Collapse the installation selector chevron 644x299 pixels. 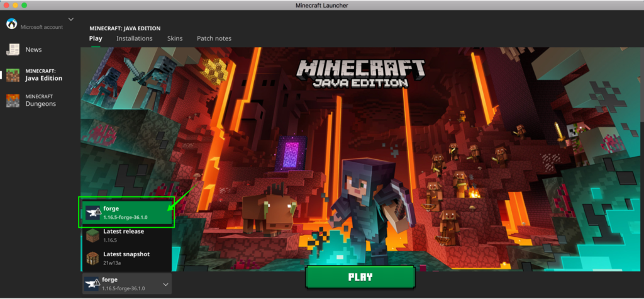165,285
